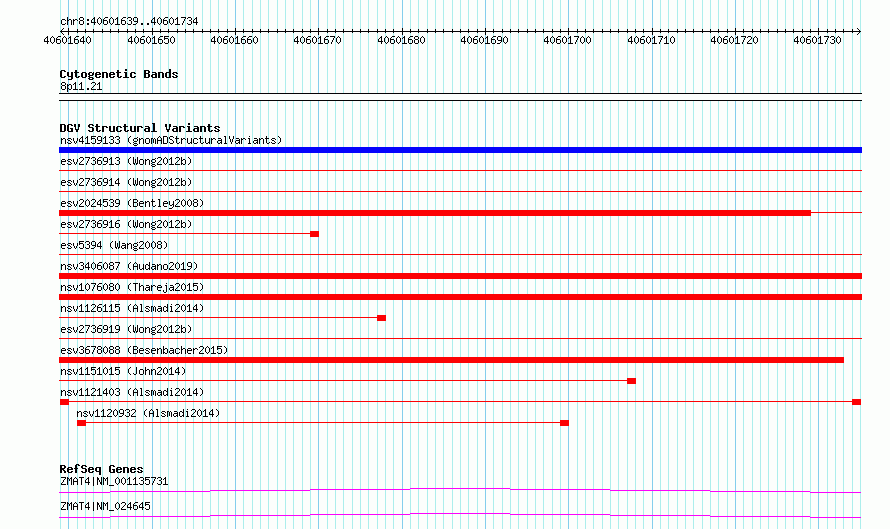The image size is (890, 529).
Task: Open the ZMAT4|NM_001135731 transcript
Action: (114, 481)
